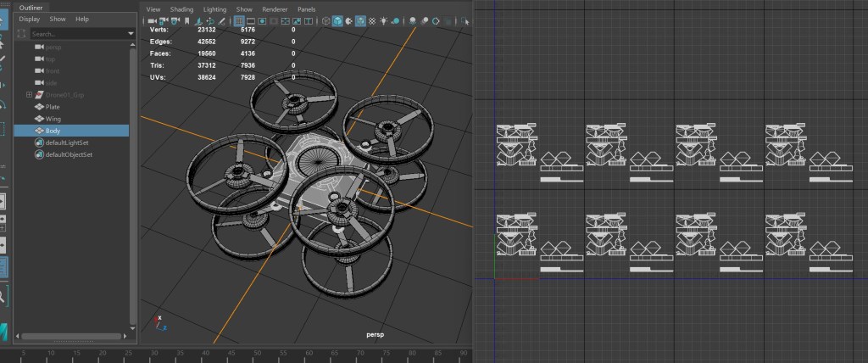Image resolution: width=868 pixels, height=363 pixels.
Task: Open the Renderer menu
Action: pos(274,9)
